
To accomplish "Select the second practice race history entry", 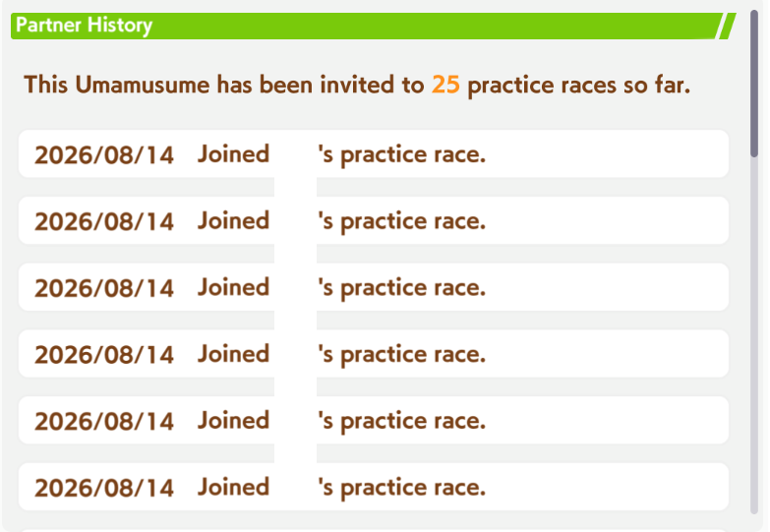I will (374, 220).
